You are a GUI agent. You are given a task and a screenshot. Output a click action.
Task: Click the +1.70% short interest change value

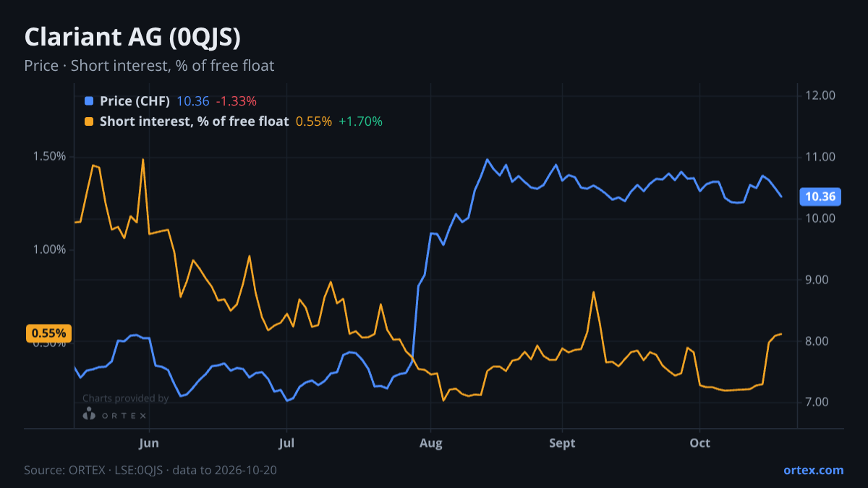[360, 121]
